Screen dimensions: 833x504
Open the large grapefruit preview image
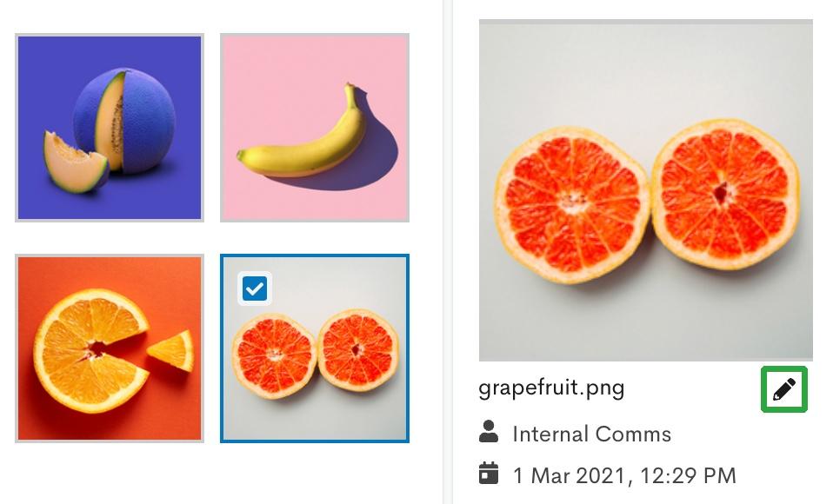point(645,190)
